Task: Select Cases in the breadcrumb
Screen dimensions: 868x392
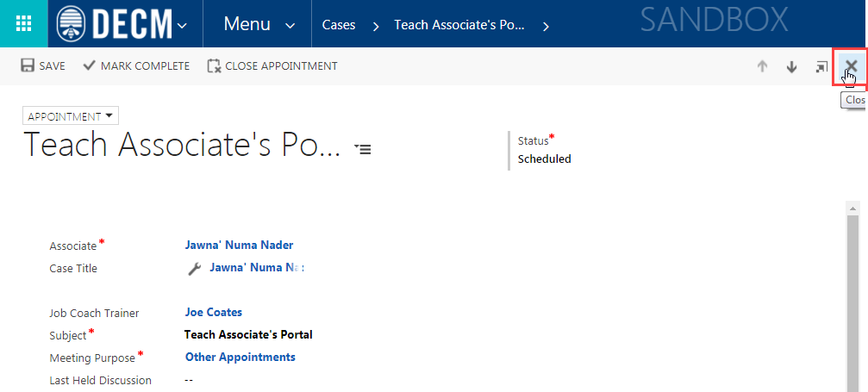Action: [339, 25]
